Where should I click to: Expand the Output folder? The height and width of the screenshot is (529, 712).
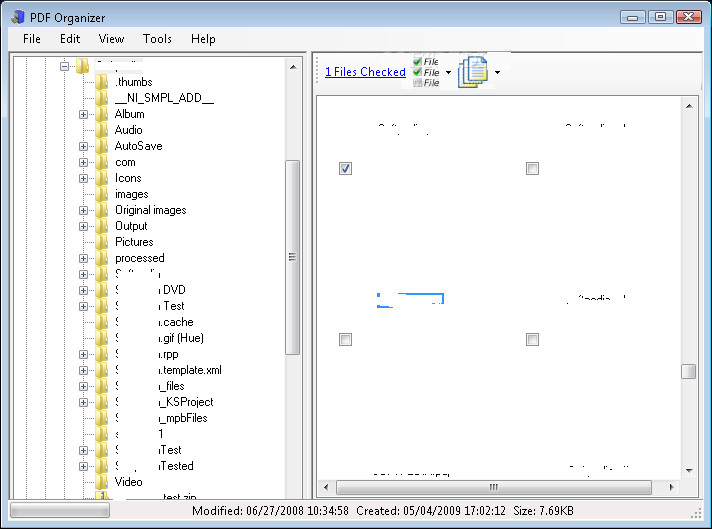tap(83, 226)
